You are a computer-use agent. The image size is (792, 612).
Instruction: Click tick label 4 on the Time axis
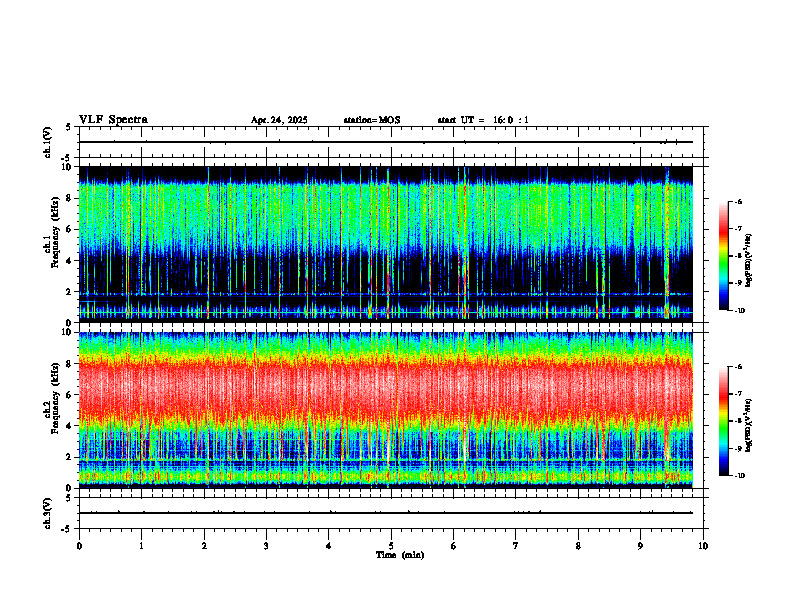pos(329,546)
